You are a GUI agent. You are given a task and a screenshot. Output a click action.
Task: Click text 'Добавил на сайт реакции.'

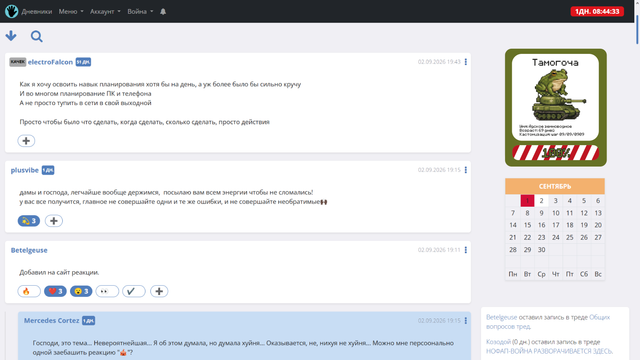[x=59, y=272]
